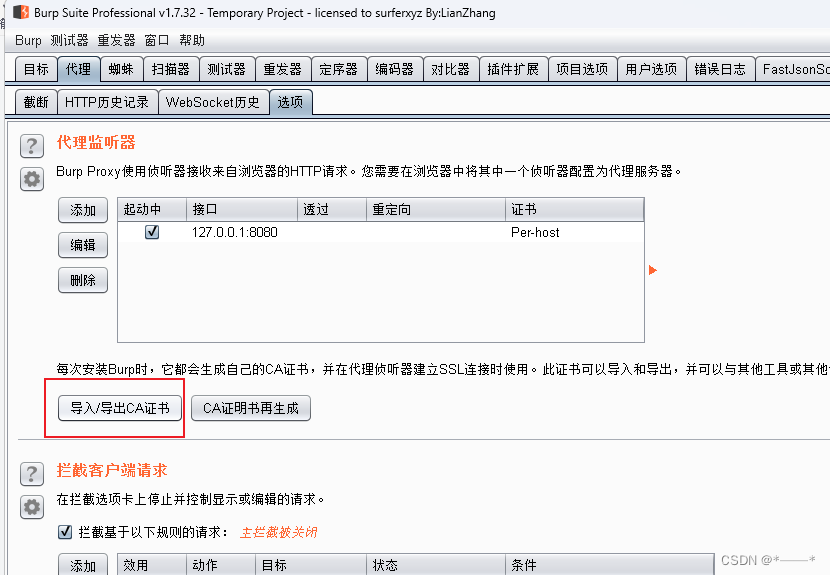
Task: Open help for 拦截客户端请求 section
Action: [x=32, y=474]
